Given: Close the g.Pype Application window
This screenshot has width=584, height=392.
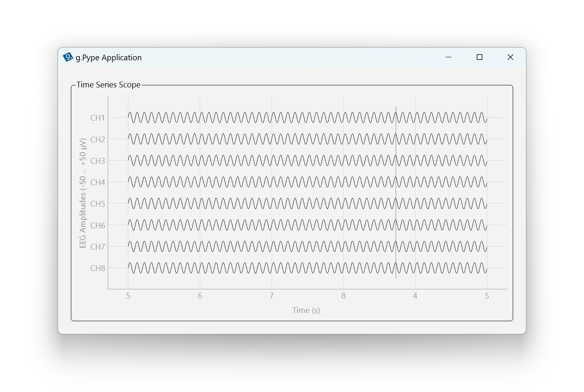Looking at the screenshot, I should [510, 57].
